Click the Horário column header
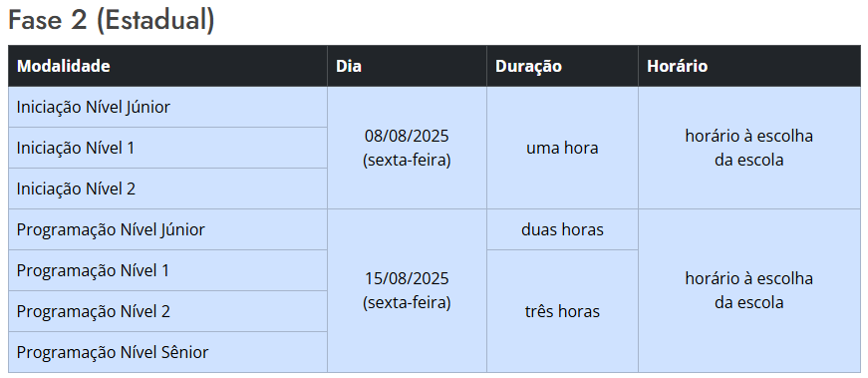The height and width of the screenshot is (378, 868). click(749, 66)
